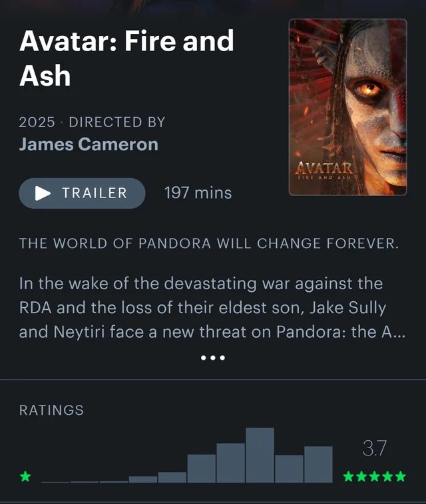Play the trailer via the TRAILER button
This screenshot has height=504, width=426.
click(x=82, y=193)
